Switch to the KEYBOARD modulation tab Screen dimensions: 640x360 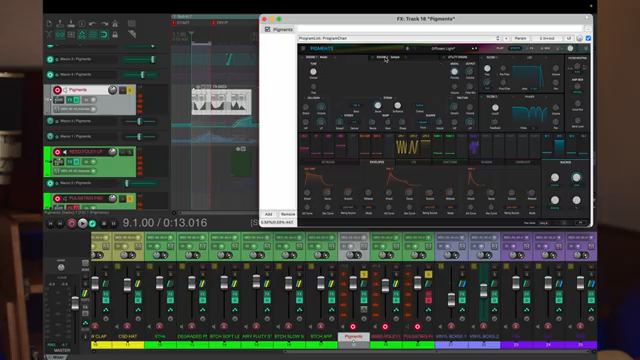pyautogui.click(x=328, y=162)
